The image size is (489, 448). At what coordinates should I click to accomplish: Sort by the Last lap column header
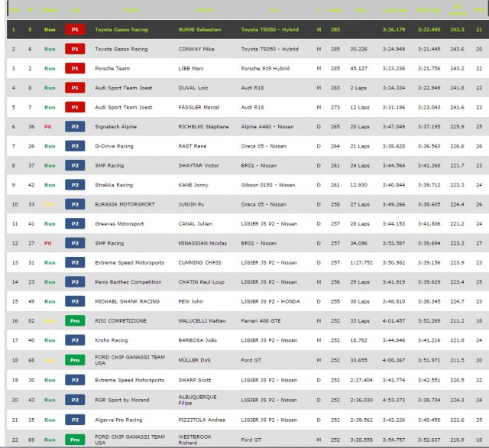coord(394,10)
